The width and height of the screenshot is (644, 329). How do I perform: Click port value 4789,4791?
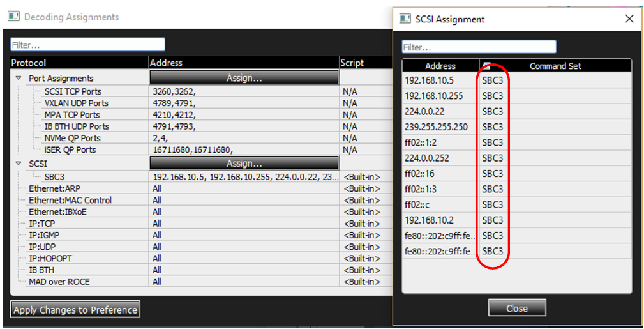click(x=174, y=103)
